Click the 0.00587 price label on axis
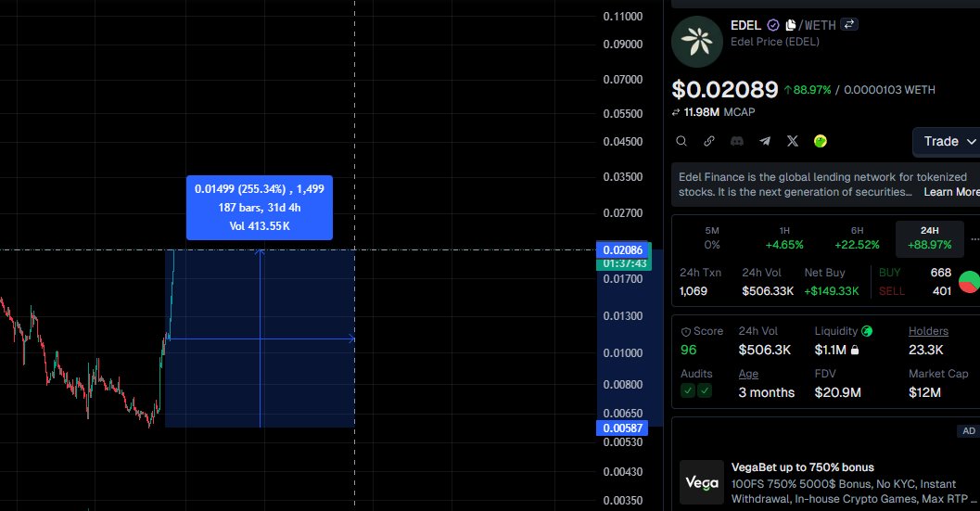This screenshot has width=980, height=511. pos(622,428)
